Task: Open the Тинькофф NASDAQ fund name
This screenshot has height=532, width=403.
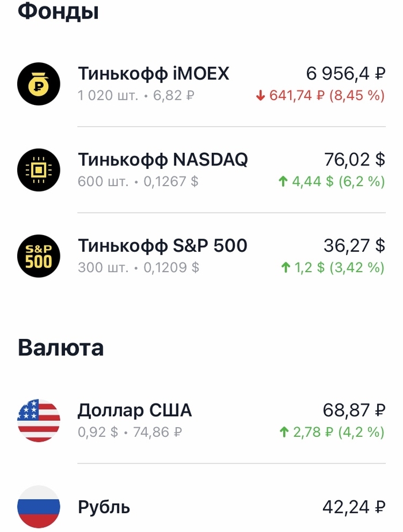Action: 162,160
